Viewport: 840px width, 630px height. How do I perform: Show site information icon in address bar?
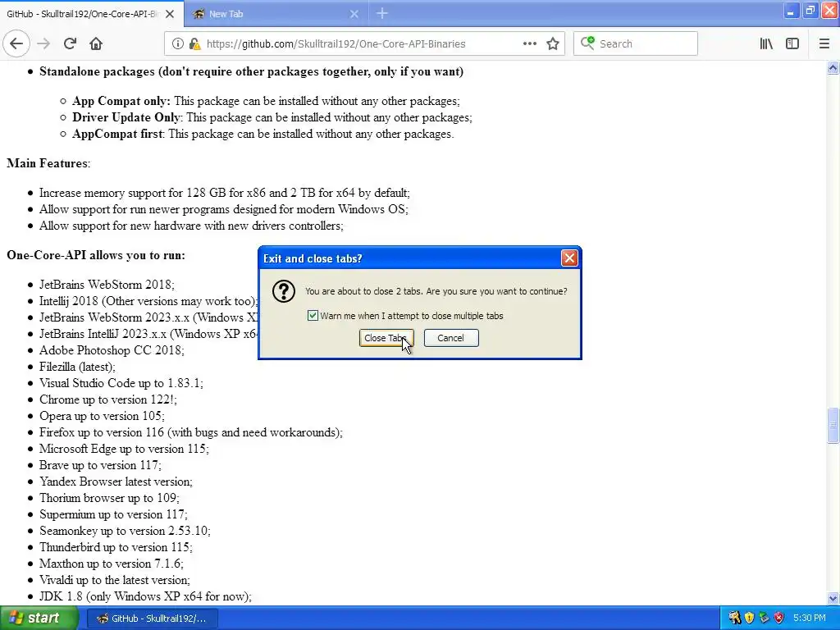point(177,44)
